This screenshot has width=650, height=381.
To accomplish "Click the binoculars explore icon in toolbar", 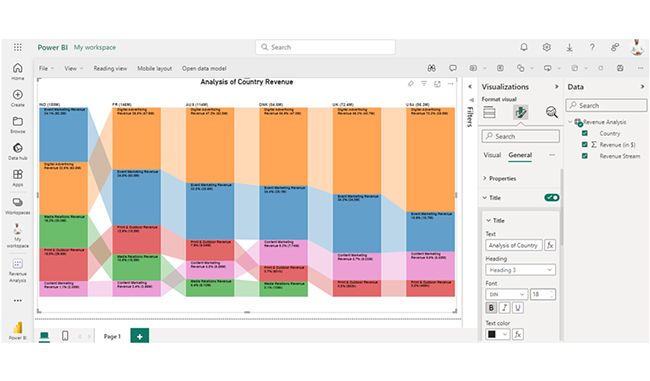I will pyautogui.click(x=432, y=68).
